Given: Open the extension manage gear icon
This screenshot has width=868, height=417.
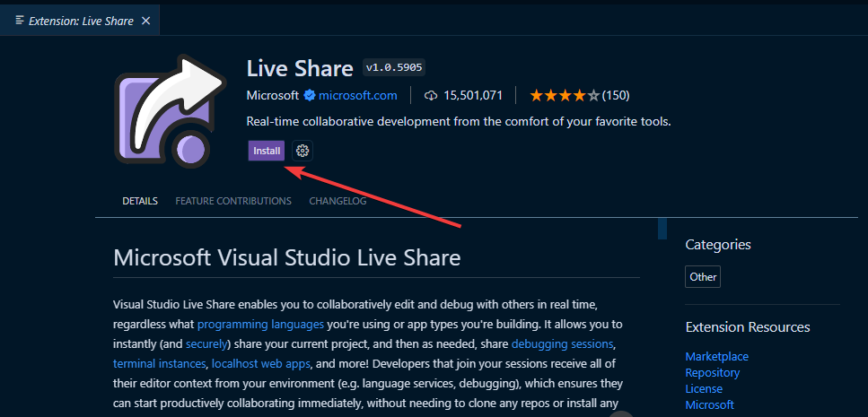Looking at the screenshot, I should point(302,151).
